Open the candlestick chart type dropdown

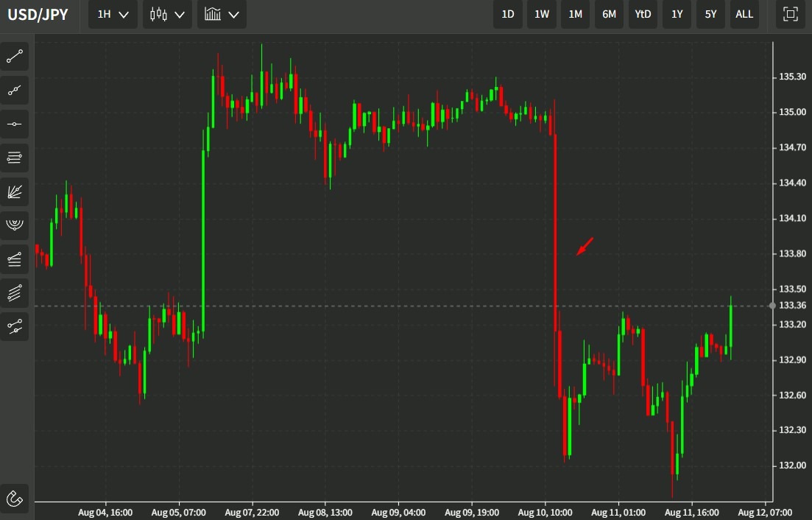(167, 14)
